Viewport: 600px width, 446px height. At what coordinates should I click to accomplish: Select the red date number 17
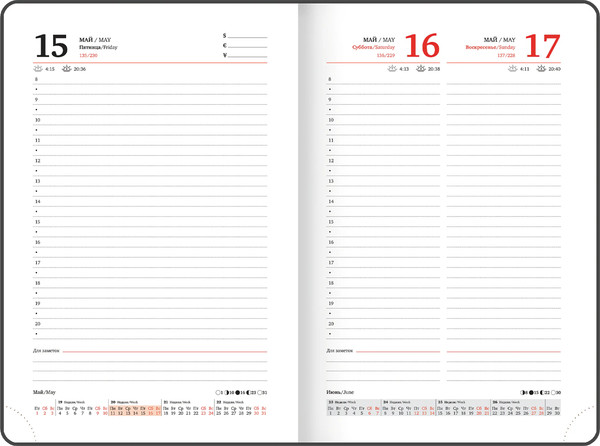point(543,46)
